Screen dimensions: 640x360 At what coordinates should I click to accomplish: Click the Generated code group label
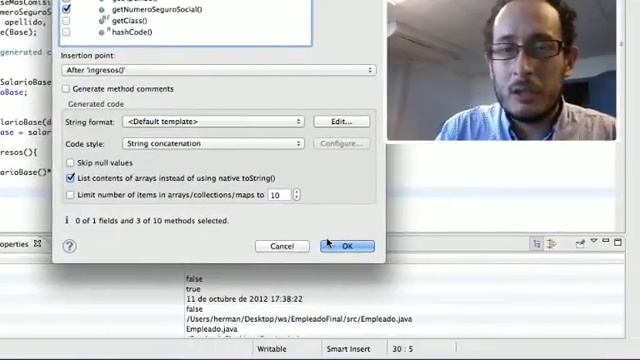click(96, 104)
